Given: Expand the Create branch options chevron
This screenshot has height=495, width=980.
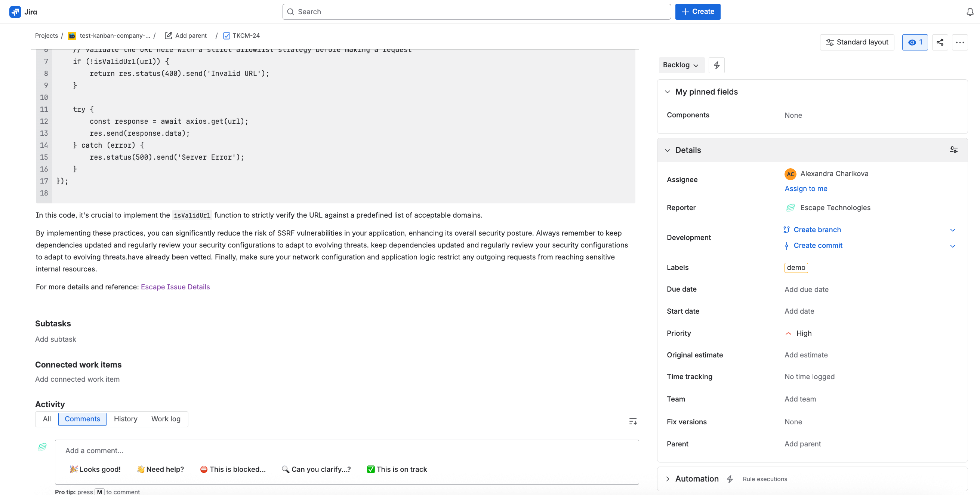Looking at the screenshot, I should 953,230.
